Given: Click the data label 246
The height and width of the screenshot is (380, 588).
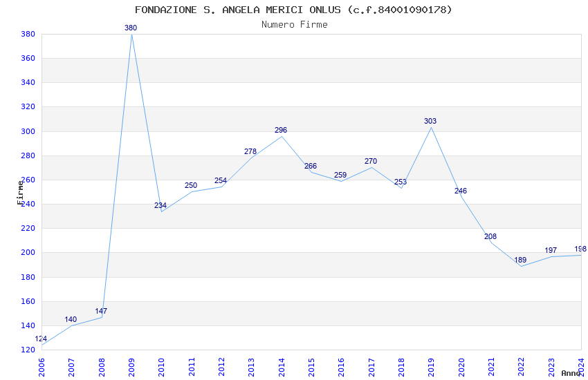Looking at the screenshot, I should [461, 191].
